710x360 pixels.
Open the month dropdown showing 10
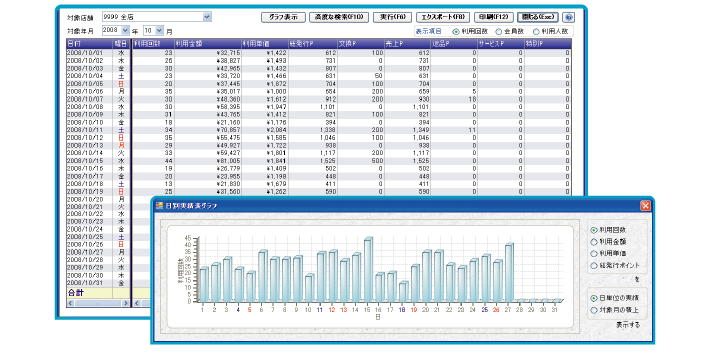point(159,30)
